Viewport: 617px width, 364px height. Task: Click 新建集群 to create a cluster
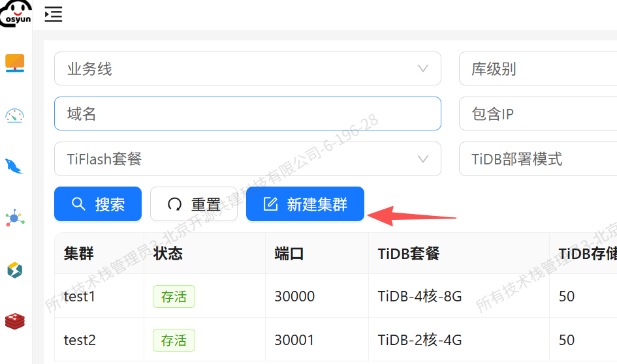305,204
